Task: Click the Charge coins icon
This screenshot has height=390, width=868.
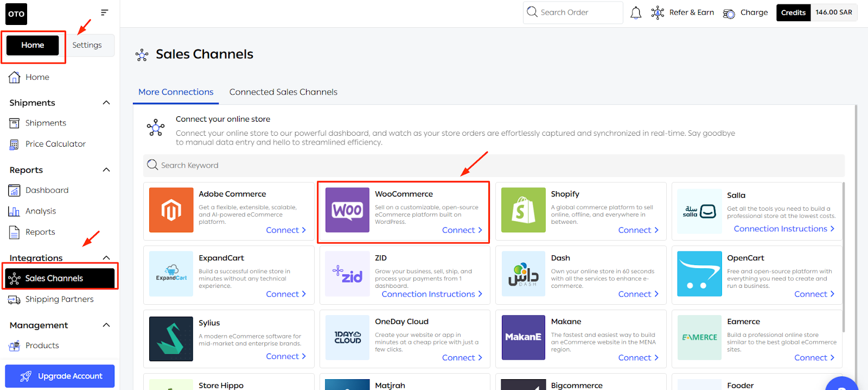Action: [729, 13]
